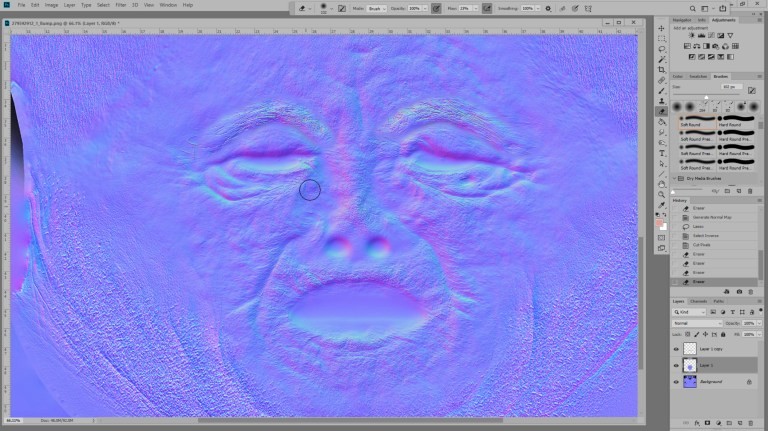The image size is (768, 431).
Task: Click the share icon in the top right
Action: point(723,8)
